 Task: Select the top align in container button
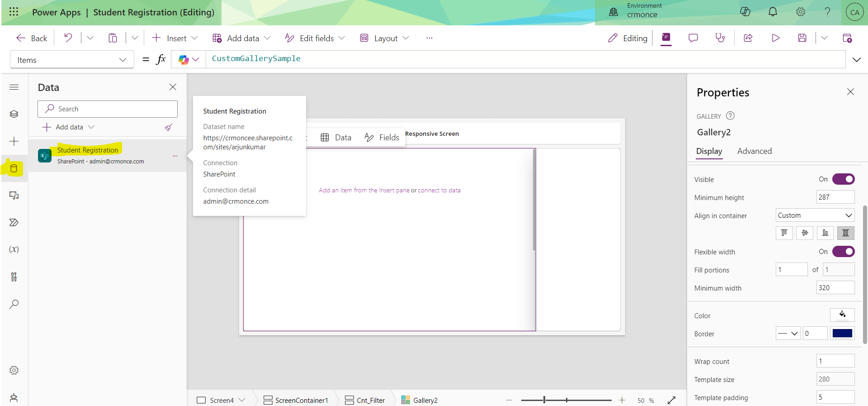point(784,233)
